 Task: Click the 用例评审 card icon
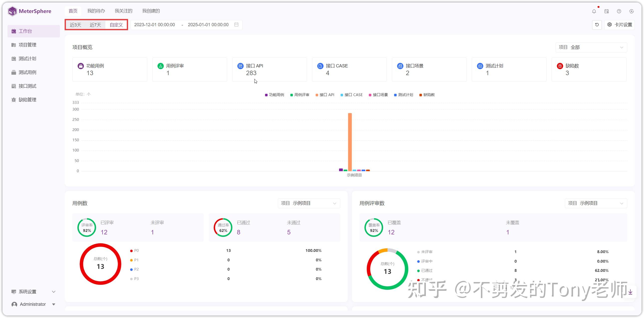click(x=161, y=66)
